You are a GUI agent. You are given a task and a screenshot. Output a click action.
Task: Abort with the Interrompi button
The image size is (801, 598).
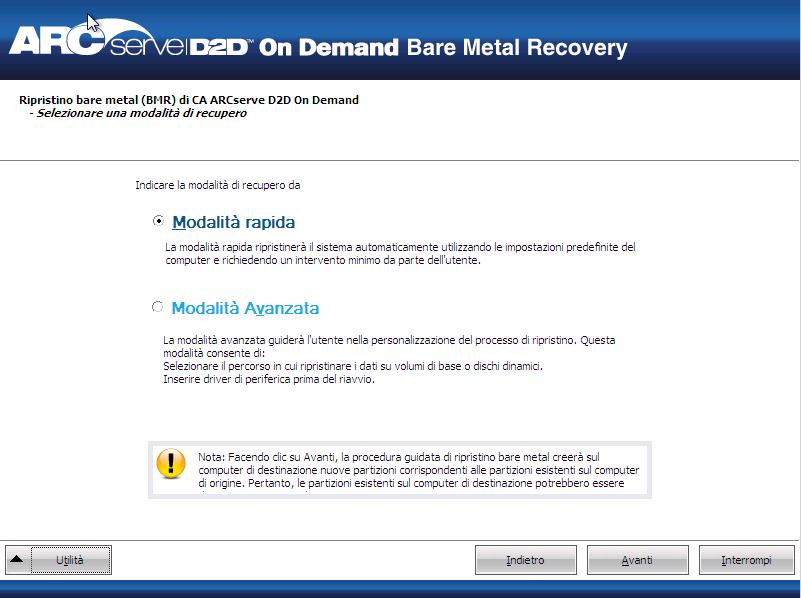point(746,560)
